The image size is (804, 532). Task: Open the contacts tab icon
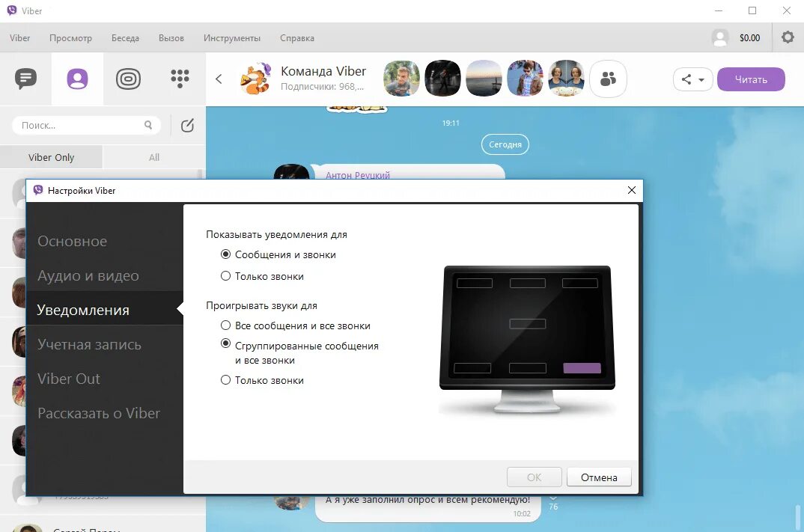click(77, 79)
